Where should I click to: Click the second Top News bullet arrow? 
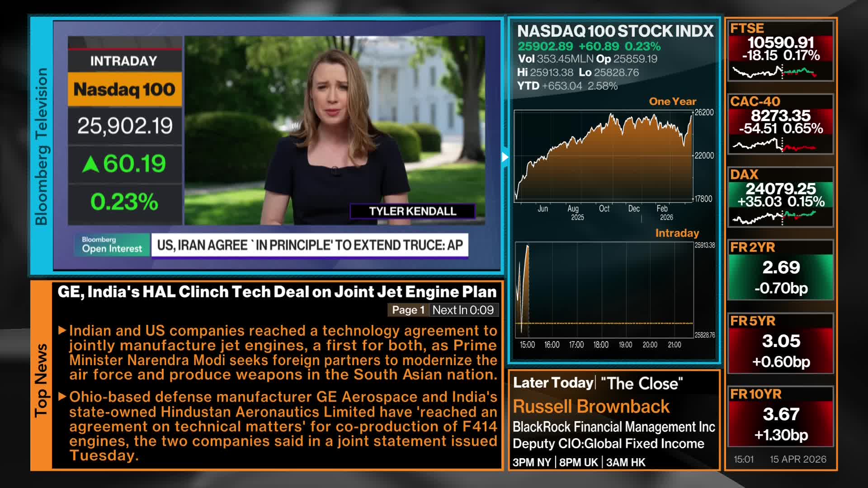coord(62,397)
